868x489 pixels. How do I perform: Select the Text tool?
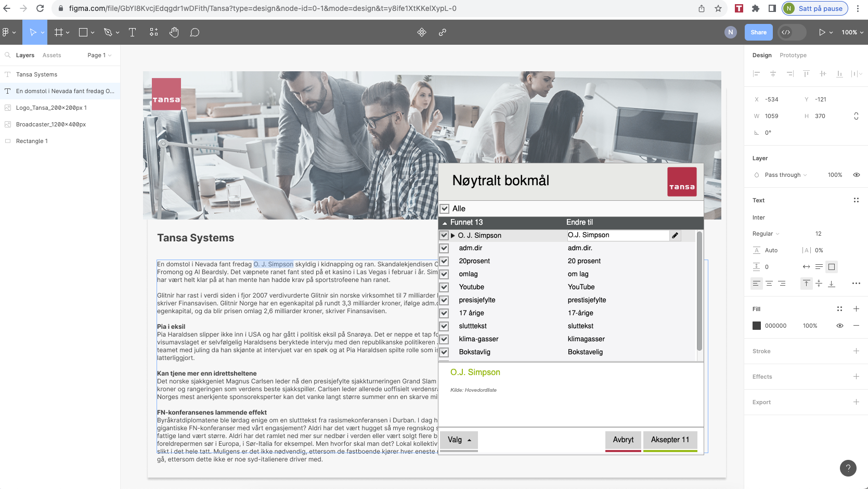tap(132, 32)
